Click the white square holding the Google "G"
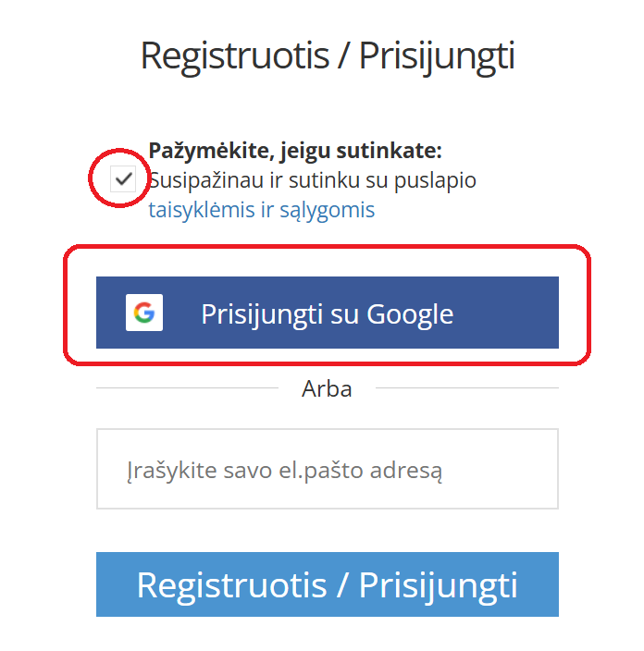This screenshot has width=644, height=651. pyautogui.click(x=144, y=313)
